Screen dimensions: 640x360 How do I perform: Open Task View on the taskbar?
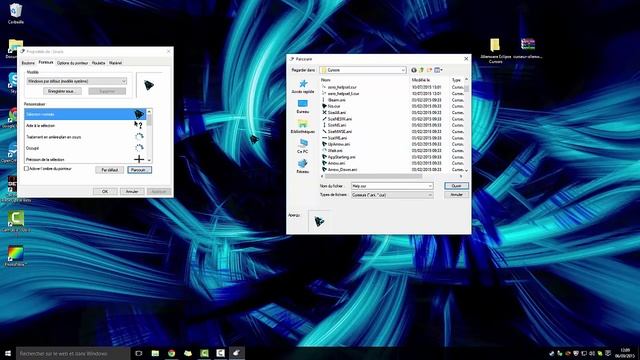click(139, 353)
